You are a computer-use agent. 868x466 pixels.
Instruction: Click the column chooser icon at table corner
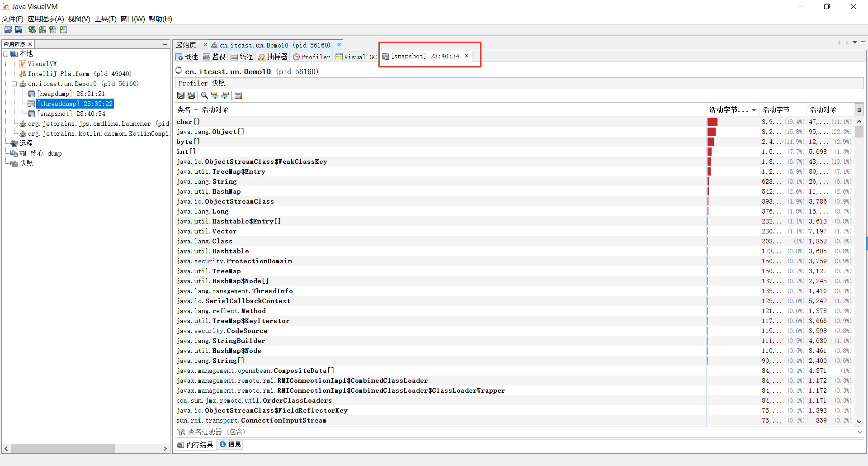859,109
